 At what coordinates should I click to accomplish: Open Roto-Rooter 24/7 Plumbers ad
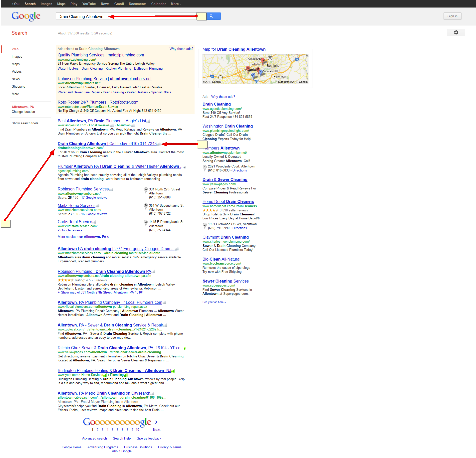98,102
